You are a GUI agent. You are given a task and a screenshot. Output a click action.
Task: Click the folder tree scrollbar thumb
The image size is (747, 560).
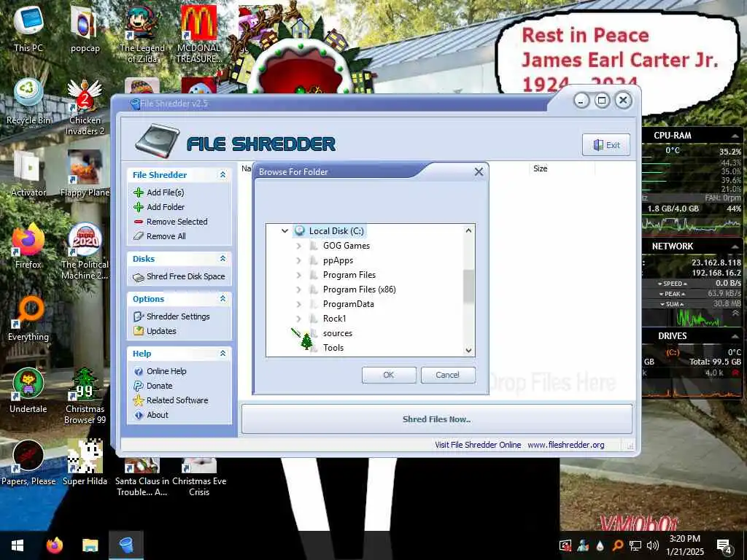tap(469, 286)
